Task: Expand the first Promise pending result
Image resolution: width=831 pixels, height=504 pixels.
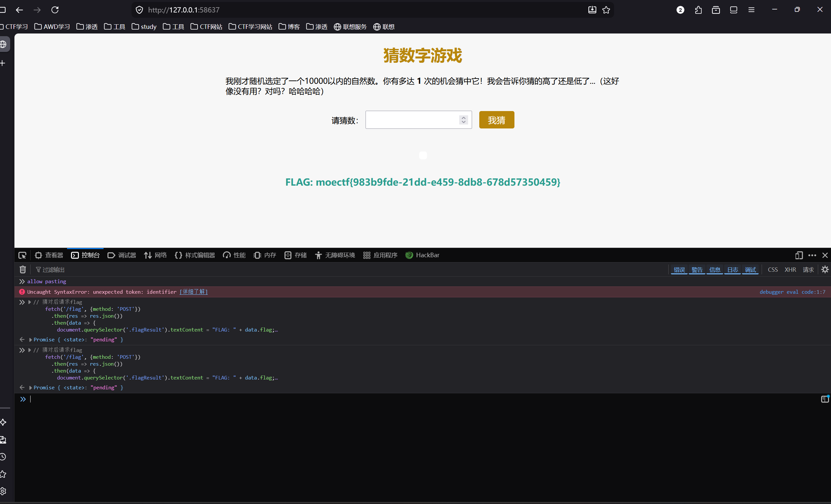Action: click(x=30, y=340)
